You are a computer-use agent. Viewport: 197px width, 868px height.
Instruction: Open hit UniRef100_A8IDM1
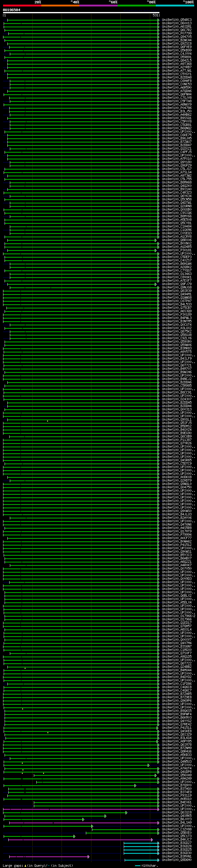[177, 26]
